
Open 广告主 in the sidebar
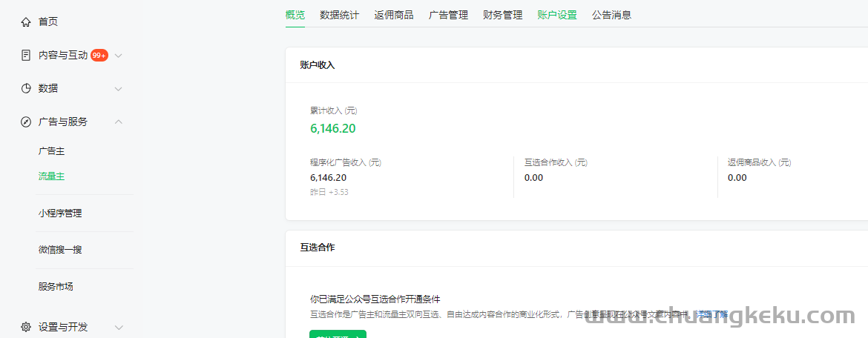(x=52, y=151)
